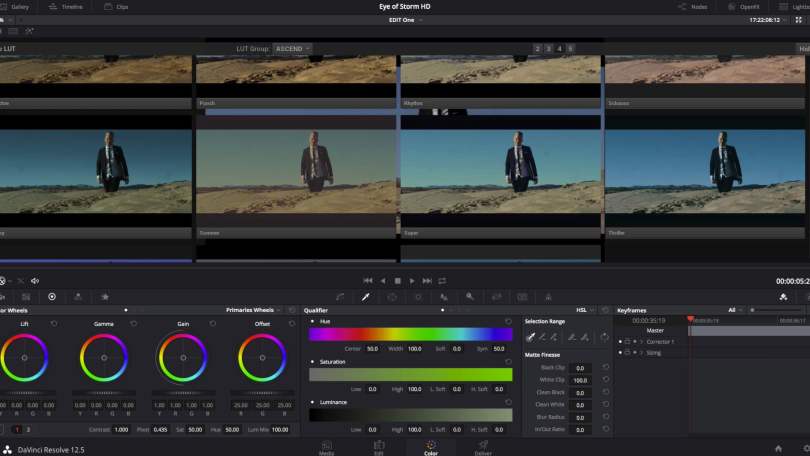Image resolution: width=810 pixels, height=456 pixels.
Task: Click the Offset master wheel slider
Action: tap(262, 393)
